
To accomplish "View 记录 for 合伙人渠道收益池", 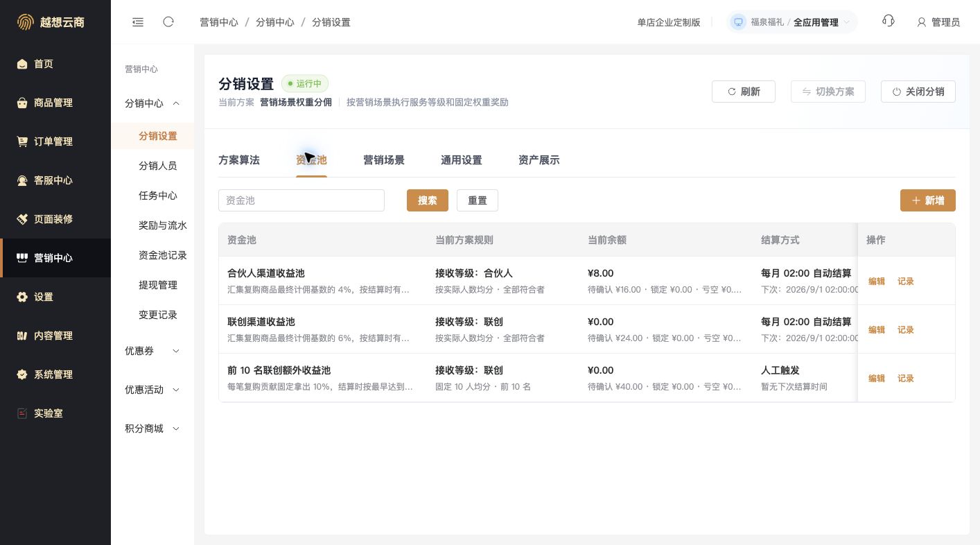I will click(906, 282).
